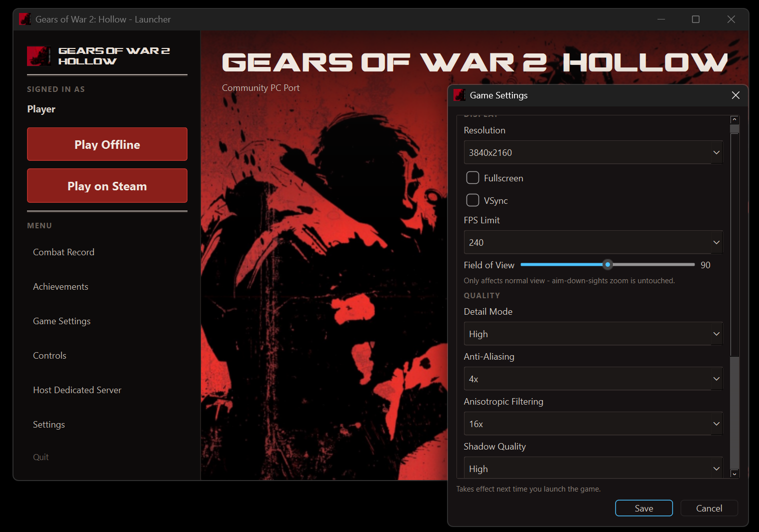
Task: Enable the Fullscreen checkbox
Action: point(472,178)
